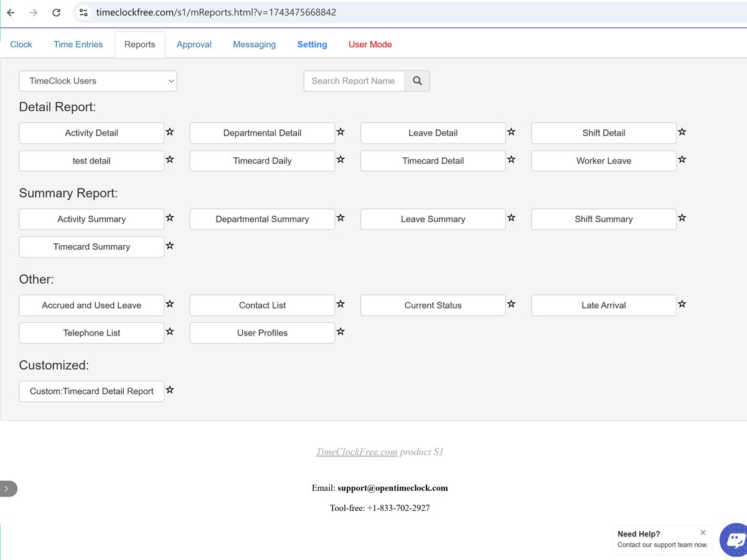Run the Timecard Daily report
Image resolution: width=747 pixels, height=560 pixels.
[x=262, y=161]
